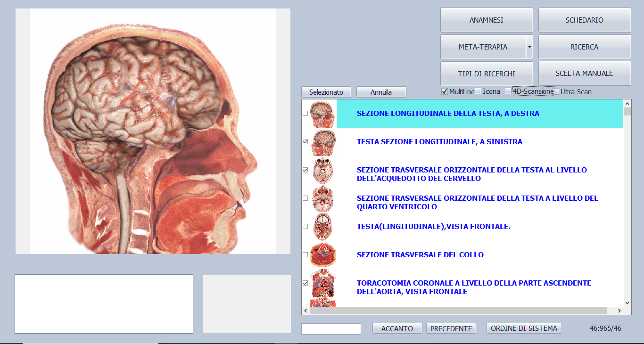Click the horizontal scrollbar left arrow

click(x=305, y=311)
